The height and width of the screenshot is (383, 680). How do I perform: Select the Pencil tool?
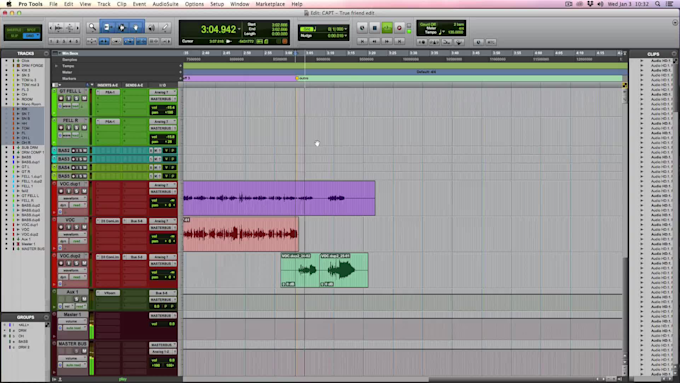[165, 28]
